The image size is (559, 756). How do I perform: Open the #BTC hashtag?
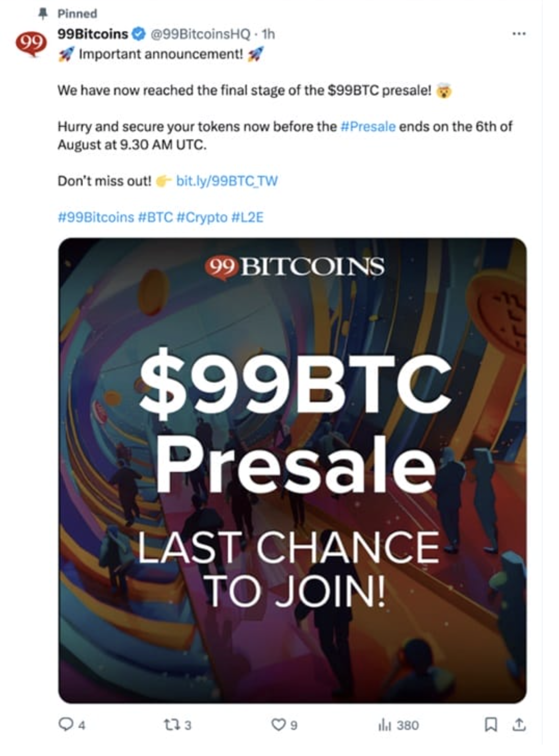pyautogui.click(x=155, y=217)
